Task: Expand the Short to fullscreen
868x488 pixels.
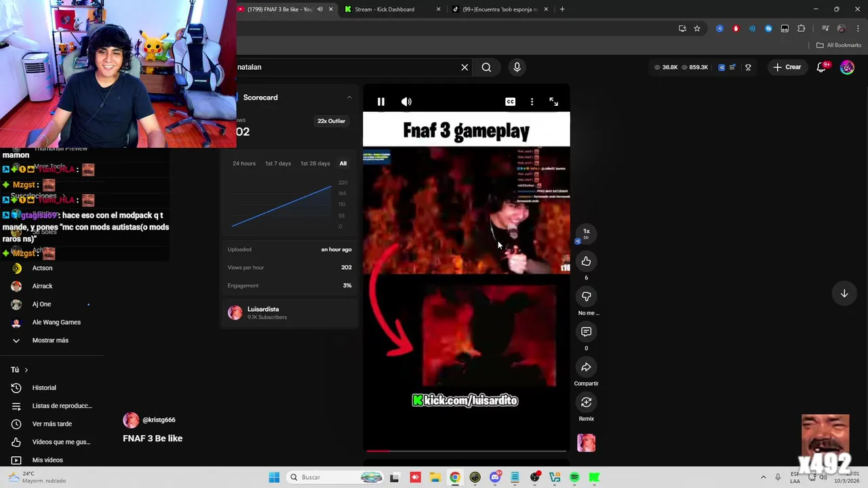Action: (554, 102)
